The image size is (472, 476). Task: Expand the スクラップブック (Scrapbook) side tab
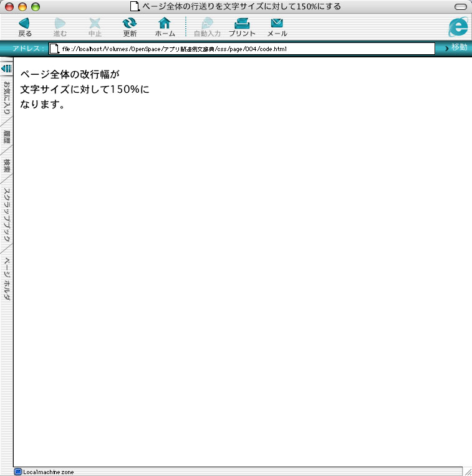pos(7,215)
